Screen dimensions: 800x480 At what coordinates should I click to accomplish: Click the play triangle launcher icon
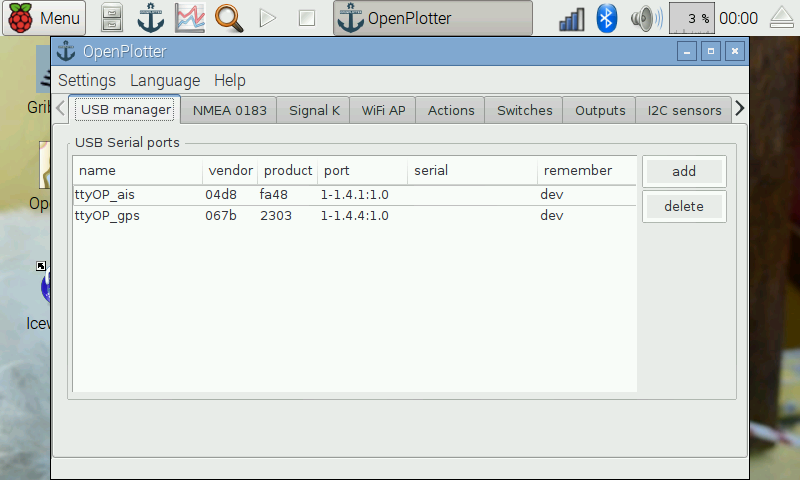(x=267, y=18)
